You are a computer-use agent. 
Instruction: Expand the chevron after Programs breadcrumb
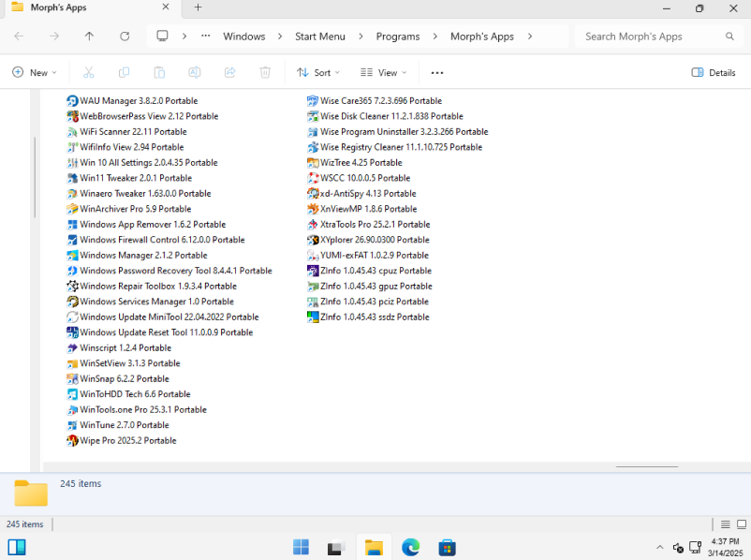434,37
